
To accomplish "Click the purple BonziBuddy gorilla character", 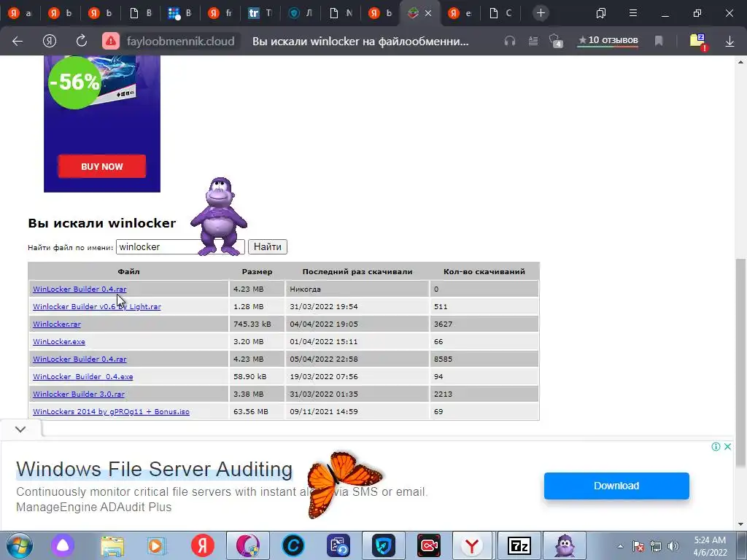I will [219, 217].
